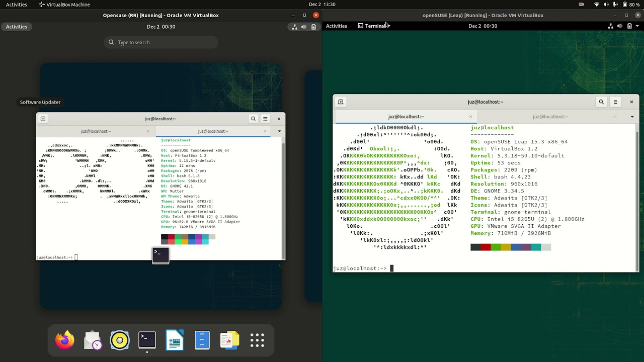Click yellow color block in Leap neofetch
The height and width of the screenshot is (362, 644).
click(506, 247)
